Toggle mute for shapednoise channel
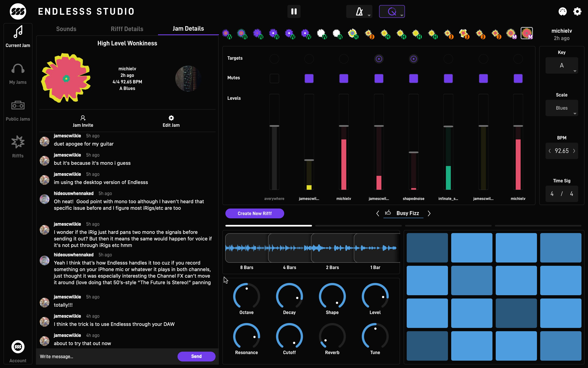 (x=414, y=79)
